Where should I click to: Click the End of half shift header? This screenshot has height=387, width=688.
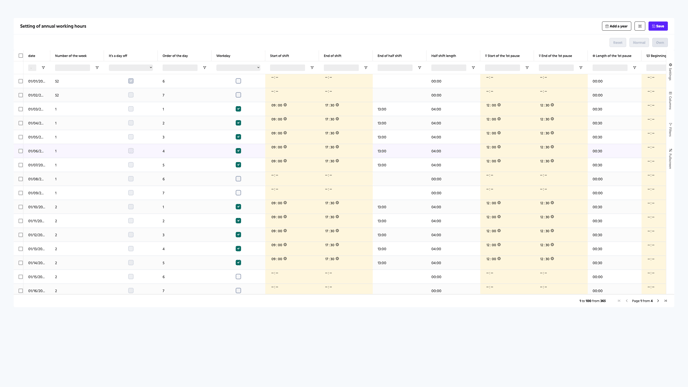tap(390, 56)
